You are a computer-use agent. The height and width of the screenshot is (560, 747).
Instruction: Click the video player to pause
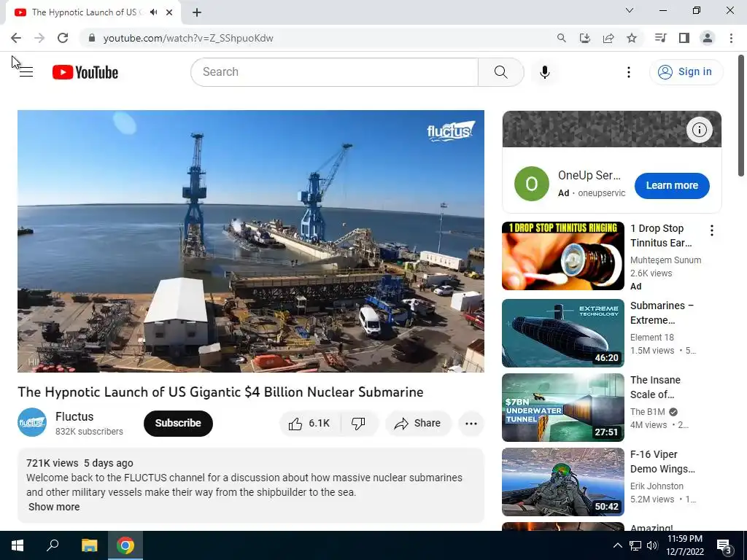click(251, 241)
